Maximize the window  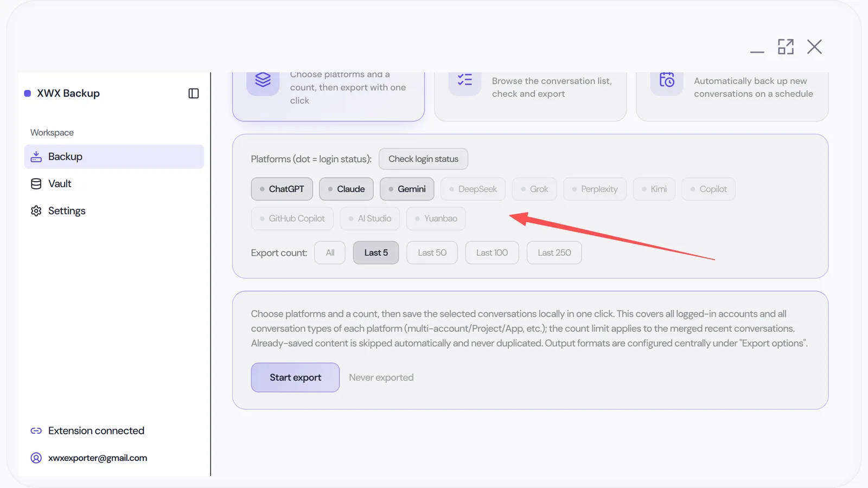point(786,47)
